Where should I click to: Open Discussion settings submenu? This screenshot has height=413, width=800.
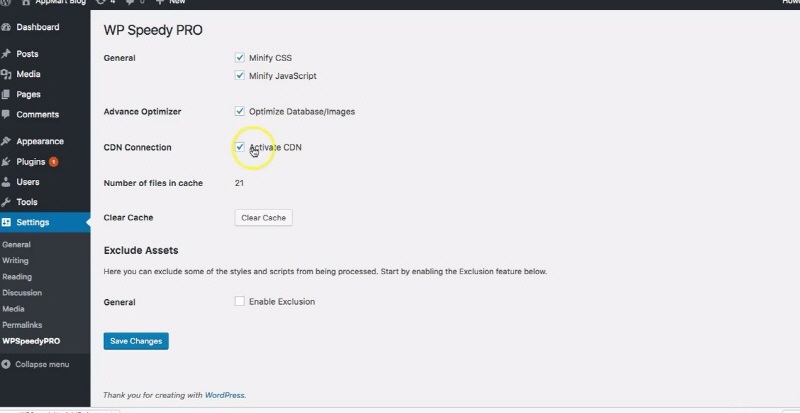(22, 293)
